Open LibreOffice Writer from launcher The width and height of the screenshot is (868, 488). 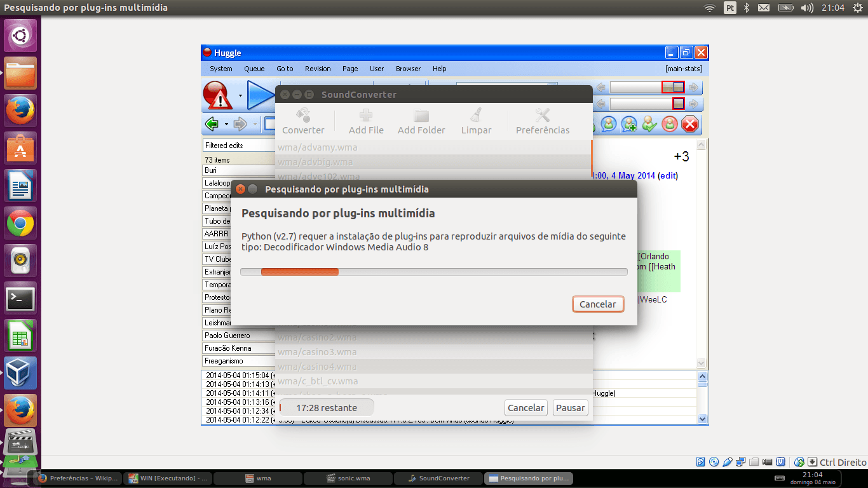click(20, 186)
